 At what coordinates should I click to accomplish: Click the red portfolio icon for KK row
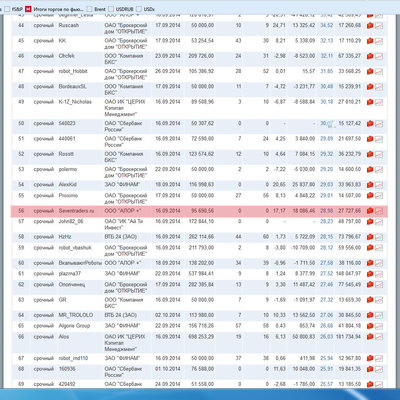point(370,41)
